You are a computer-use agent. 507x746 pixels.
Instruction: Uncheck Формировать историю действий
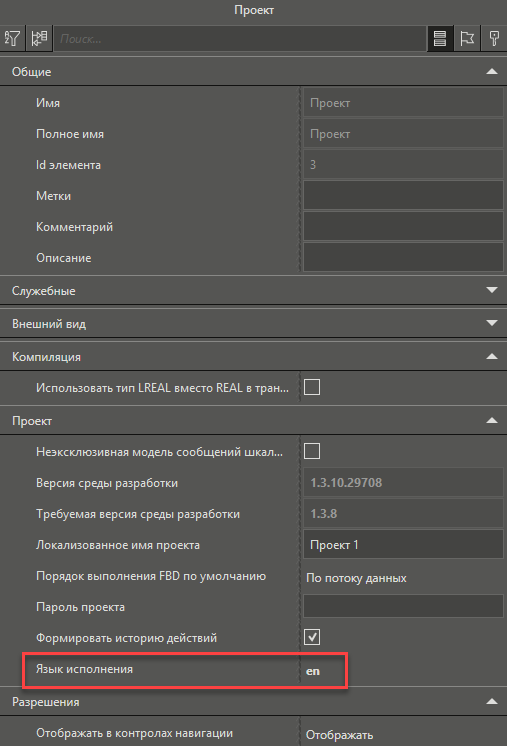coord(312,637)
